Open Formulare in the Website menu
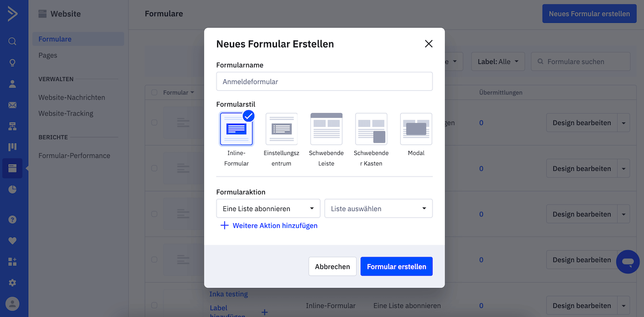644x317 pixels. pyautogui.click(x=78, y=39)
